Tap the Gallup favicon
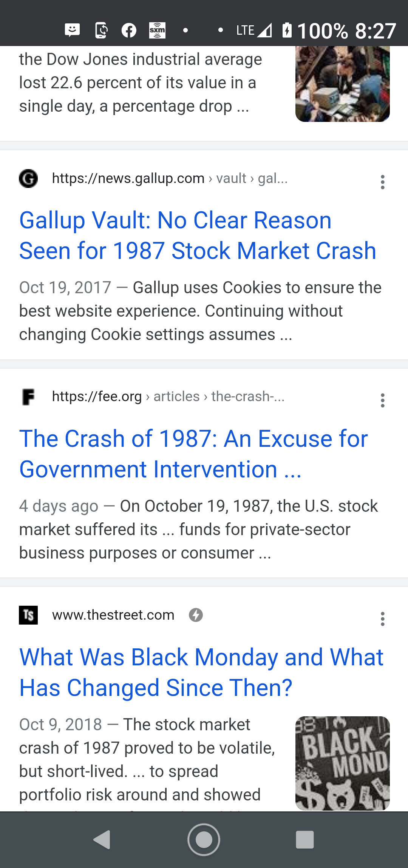The height and width of the screenshot is (868, 408). 28,179
